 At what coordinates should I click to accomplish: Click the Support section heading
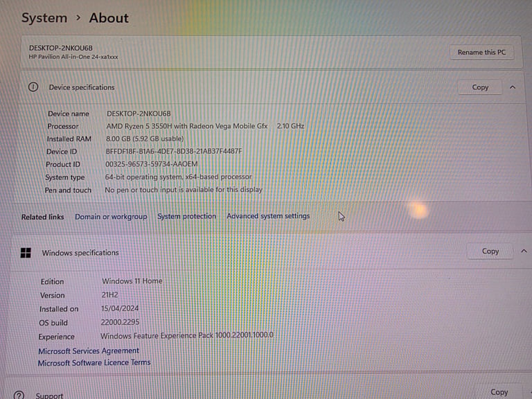pos(49,396)
